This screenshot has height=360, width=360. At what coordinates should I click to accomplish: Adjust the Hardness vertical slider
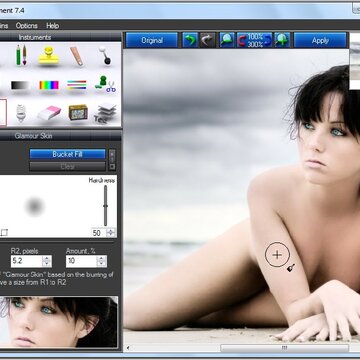(x=106, y=206)
